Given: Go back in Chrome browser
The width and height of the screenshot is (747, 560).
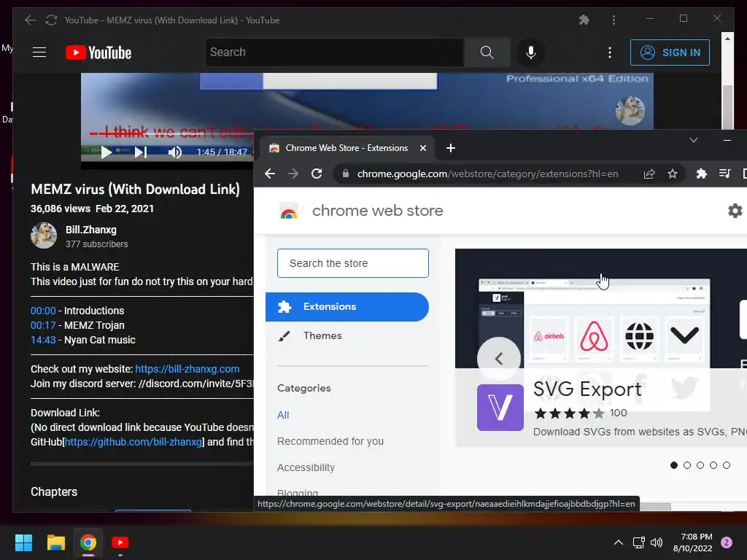Looking at the screenshot, I should (270, 174).
